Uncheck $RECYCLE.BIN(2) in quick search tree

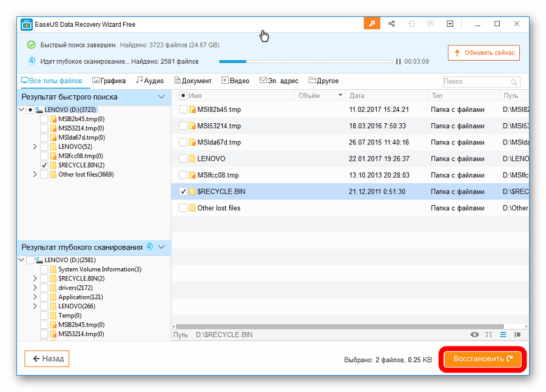tap(44, 165)
